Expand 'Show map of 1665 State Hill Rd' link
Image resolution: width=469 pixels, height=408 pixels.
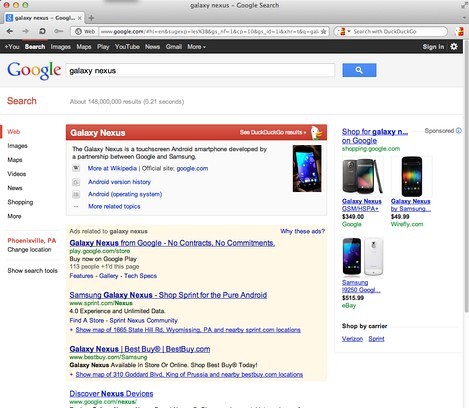click(x=188, y=330)
